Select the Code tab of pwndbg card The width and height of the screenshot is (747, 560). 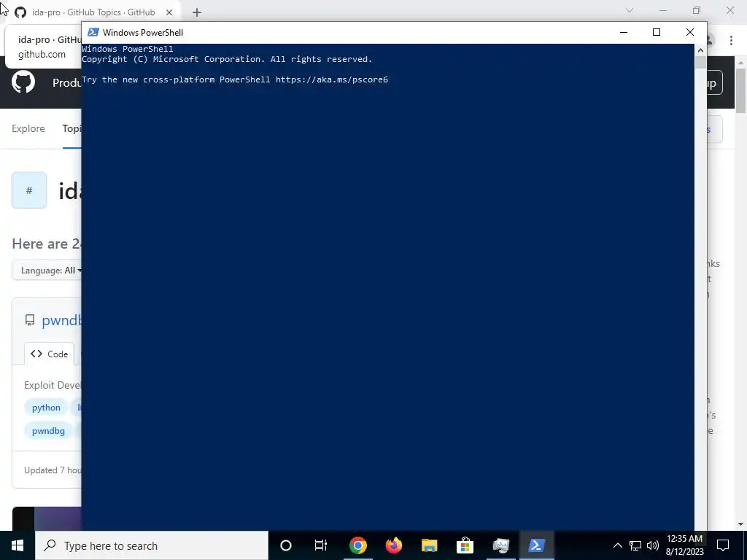pyautogui.click(x=49, y=354)
